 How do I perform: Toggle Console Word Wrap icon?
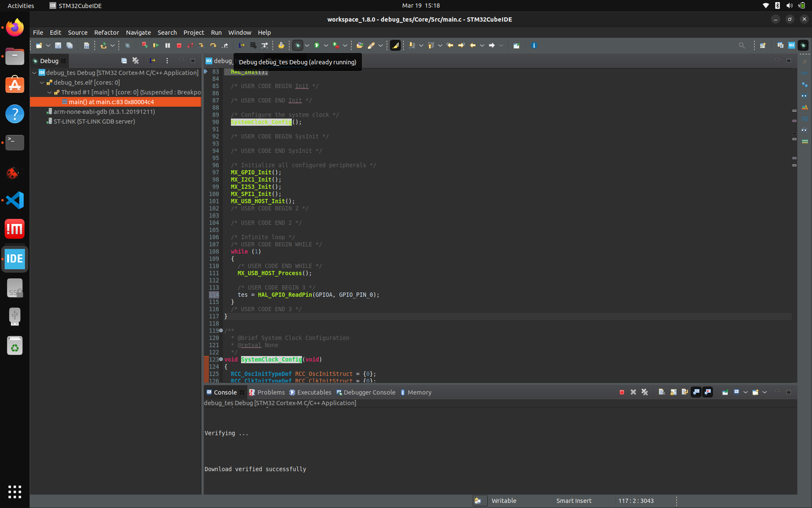[685, 392]
